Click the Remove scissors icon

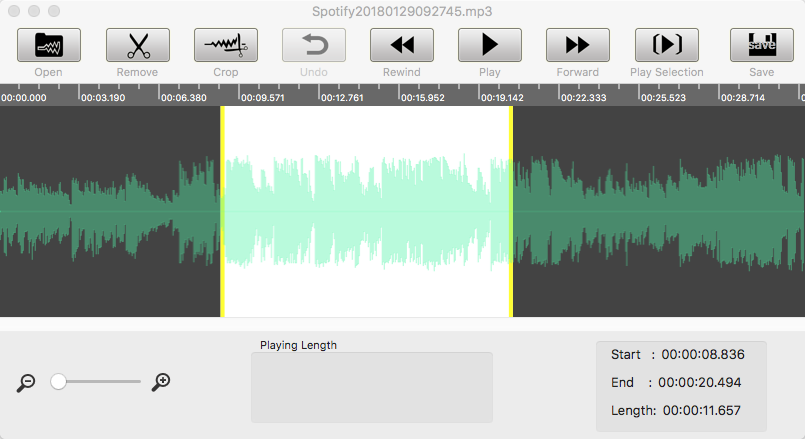(x=137, y=45)
